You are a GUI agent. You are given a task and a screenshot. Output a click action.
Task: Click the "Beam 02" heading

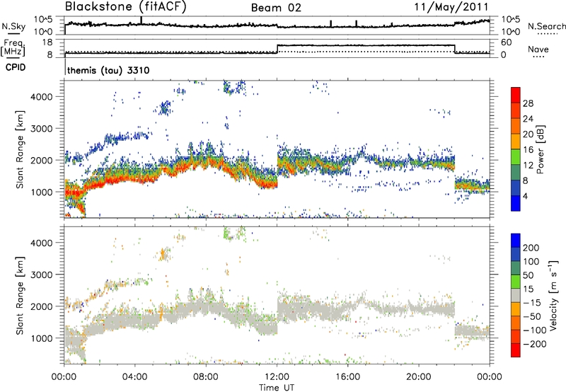click(x=276, y=8)
